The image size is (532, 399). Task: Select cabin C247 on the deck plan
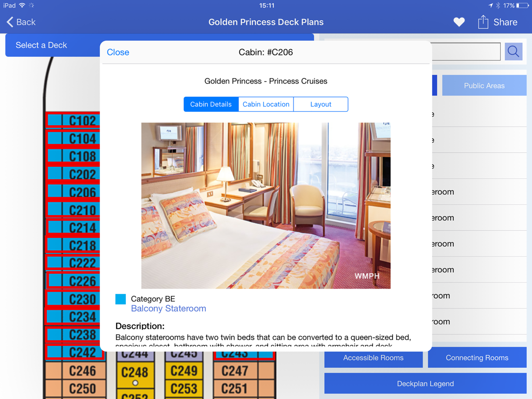pos(244,371)
